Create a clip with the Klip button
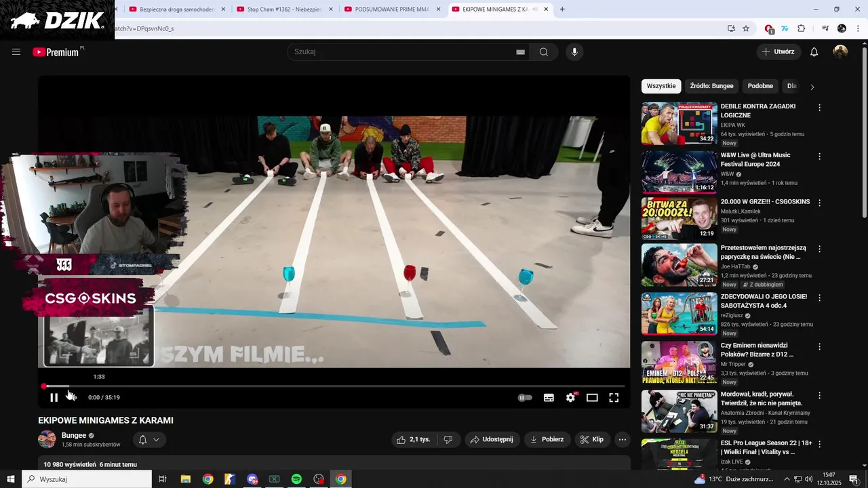Screen dimensions: 868x488 (591, 439)
